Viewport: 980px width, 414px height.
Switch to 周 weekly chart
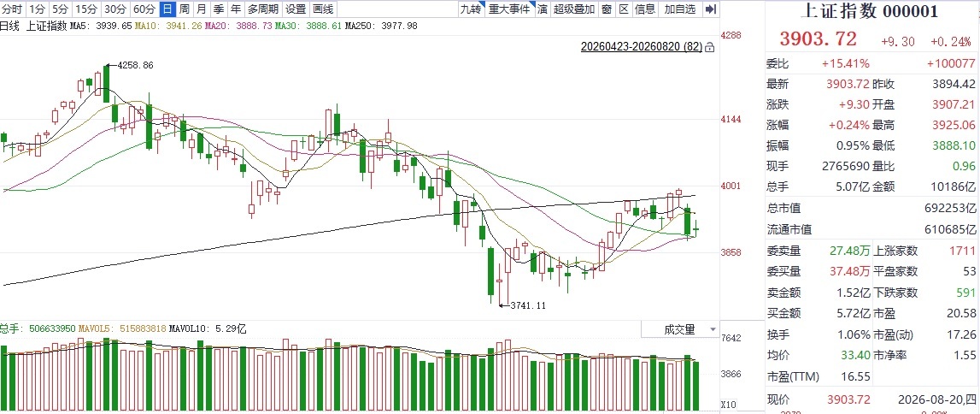click(185, 9)
